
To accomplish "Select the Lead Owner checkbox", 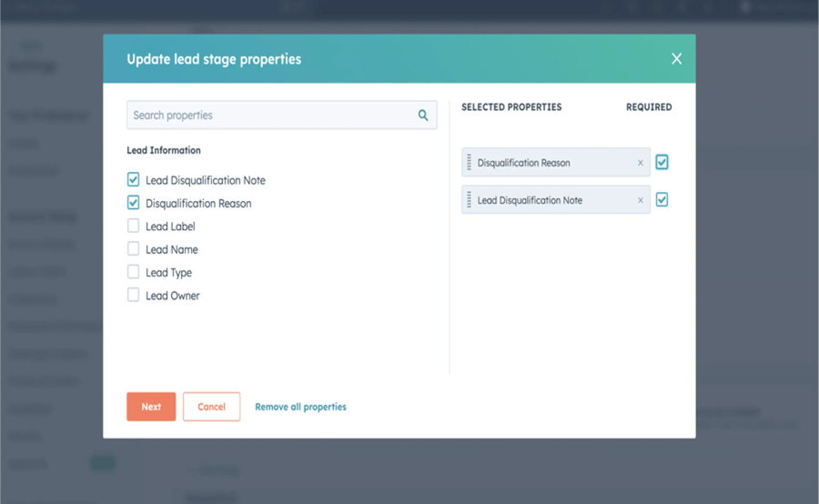I will pos(134,295).
